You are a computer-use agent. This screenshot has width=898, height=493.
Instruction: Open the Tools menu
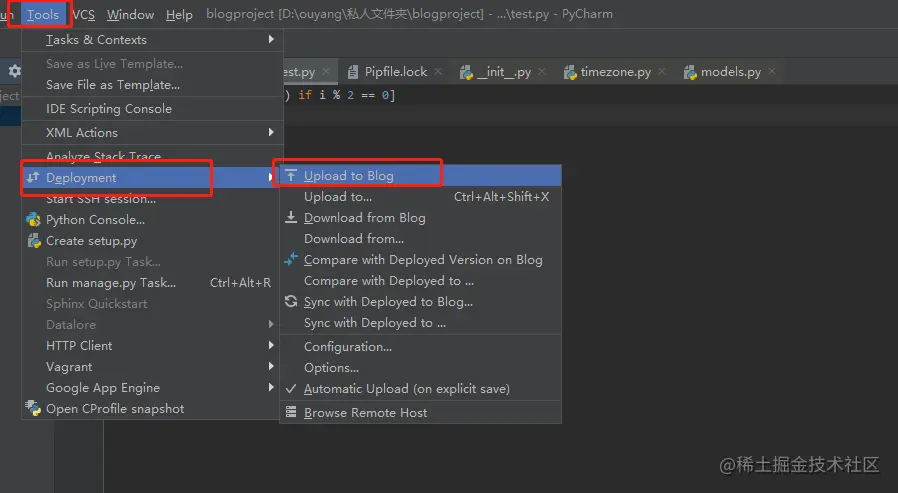43,14
